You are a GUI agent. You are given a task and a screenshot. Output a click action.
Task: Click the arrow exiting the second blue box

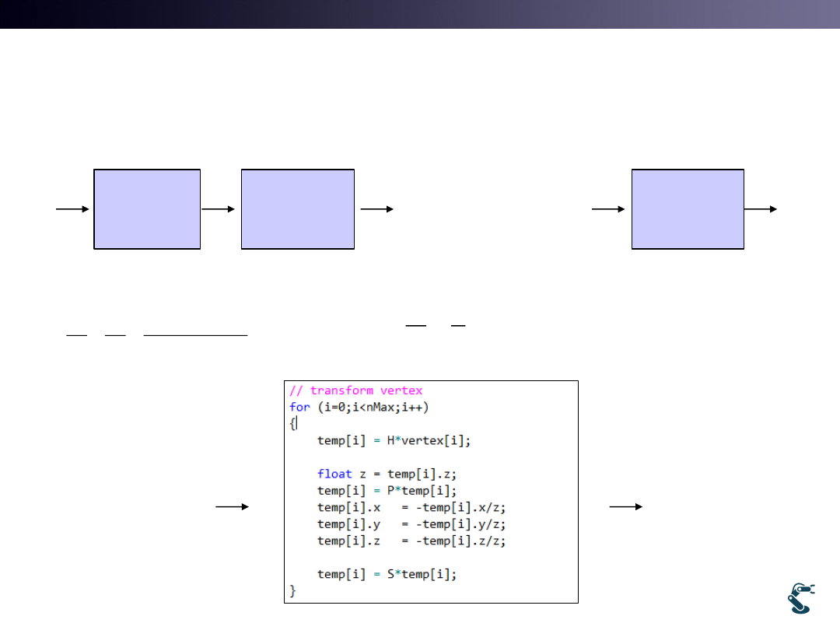click(x=376, y=208)
